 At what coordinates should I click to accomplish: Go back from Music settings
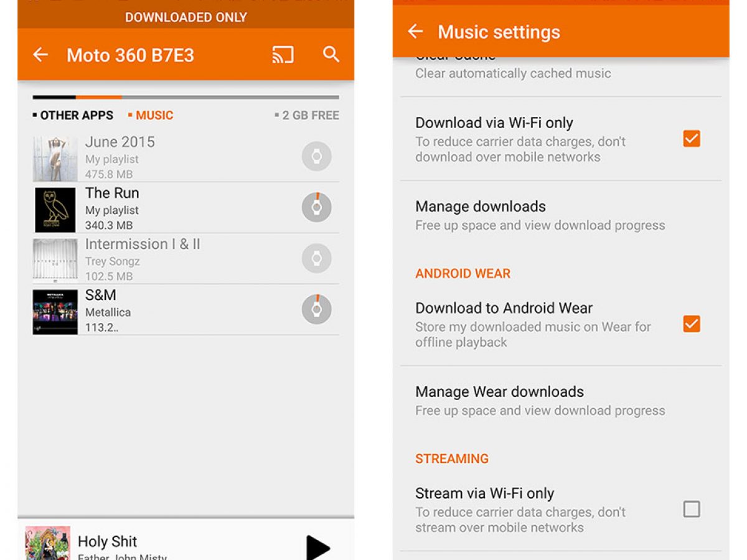coord(415,31)
